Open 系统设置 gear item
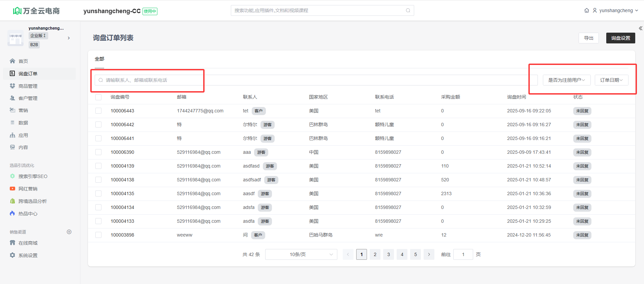644x284 pixels. point(28,255)
